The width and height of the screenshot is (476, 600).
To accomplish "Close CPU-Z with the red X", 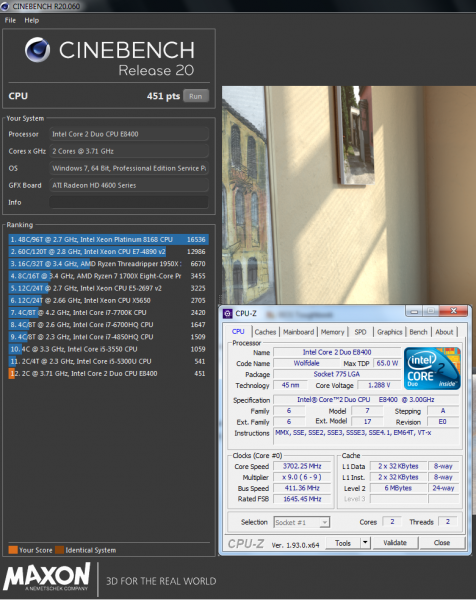I will [x=453, y=311].
